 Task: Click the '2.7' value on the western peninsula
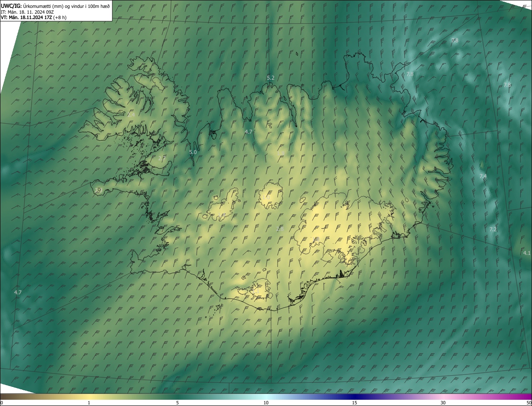[x=162, y=158]
